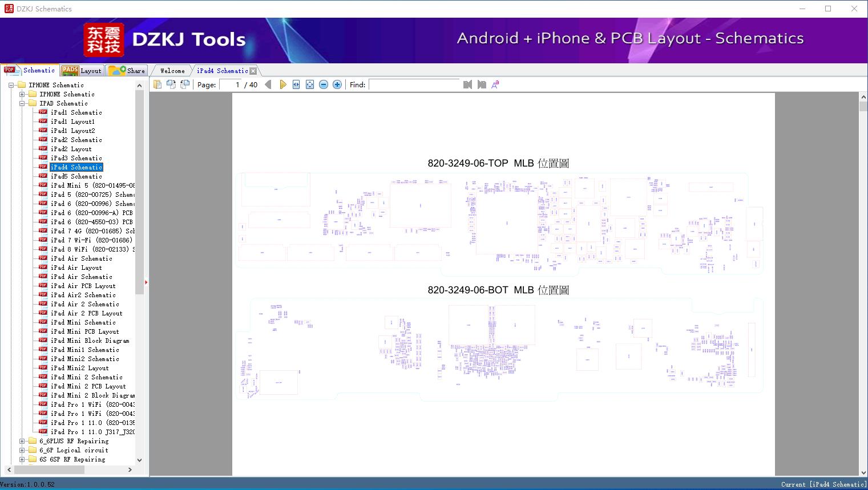Fit page to width icon

coord(296,84)
